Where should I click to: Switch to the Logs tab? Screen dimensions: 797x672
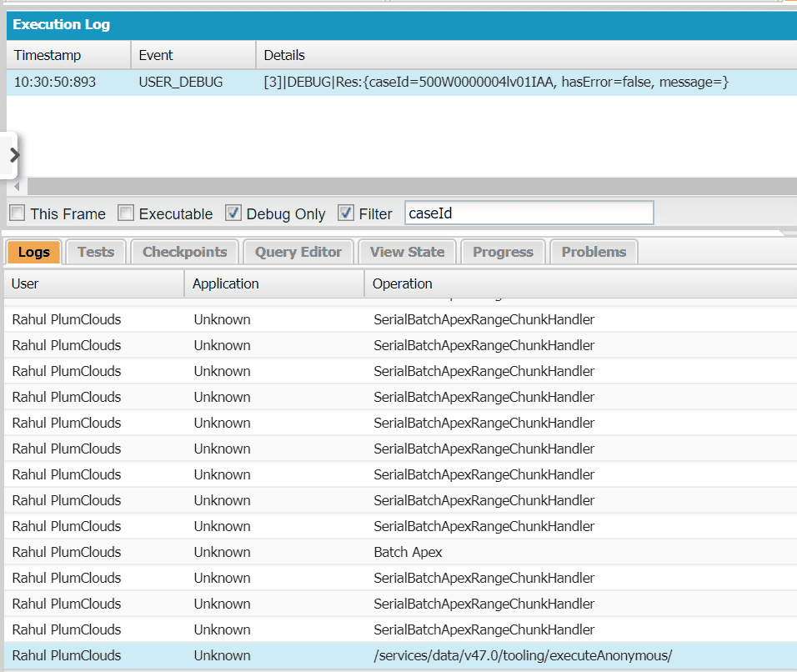34,252
